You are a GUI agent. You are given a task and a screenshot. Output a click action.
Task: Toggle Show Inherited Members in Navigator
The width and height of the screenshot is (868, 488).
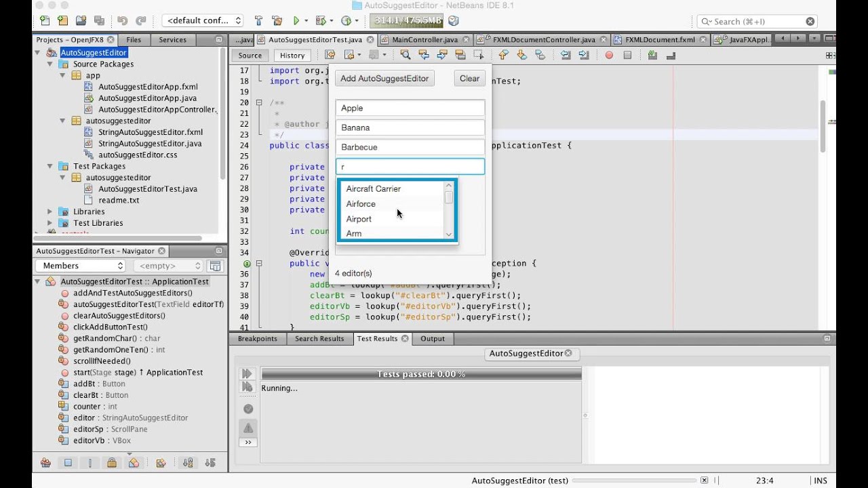pos(46,463)
